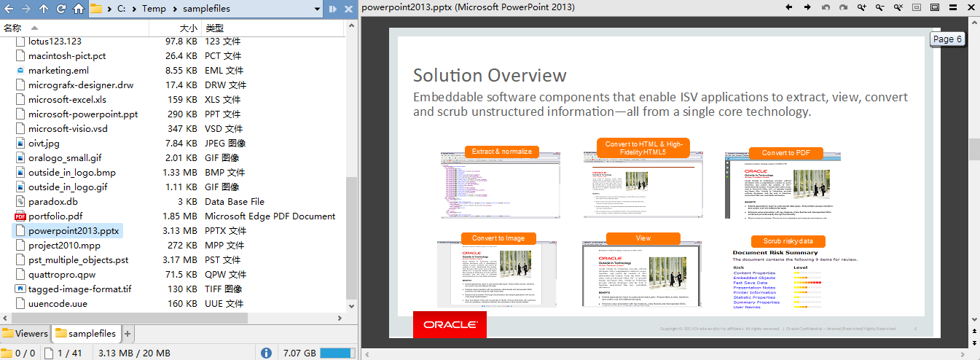Screen dimensions: 980x360
Task: Navigate up to parent folder
Action: [x=44, y=9]
